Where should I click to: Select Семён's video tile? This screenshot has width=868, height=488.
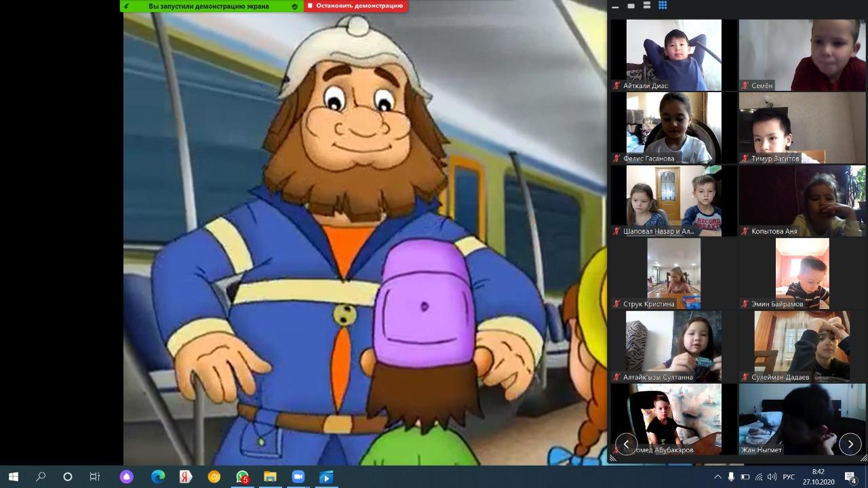[x=802, y=55]
